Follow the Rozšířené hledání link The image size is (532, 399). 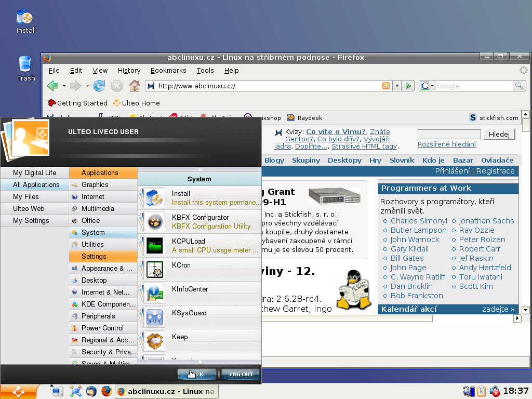446,144
